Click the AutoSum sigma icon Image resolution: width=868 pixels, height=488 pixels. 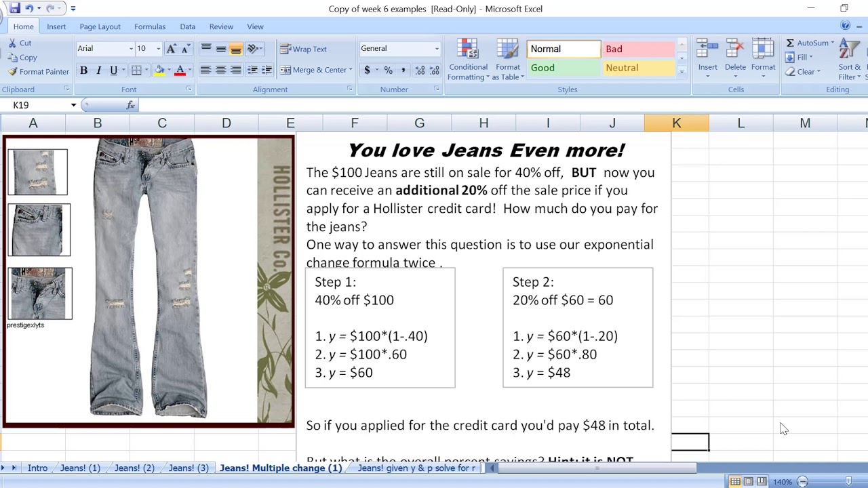point(791,43)
